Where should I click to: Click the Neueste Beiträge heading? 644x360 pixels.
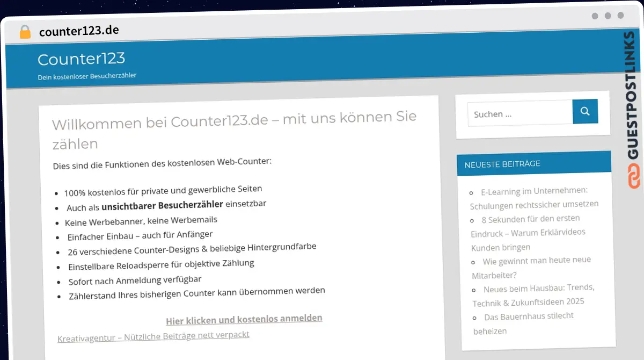point(502,164)
